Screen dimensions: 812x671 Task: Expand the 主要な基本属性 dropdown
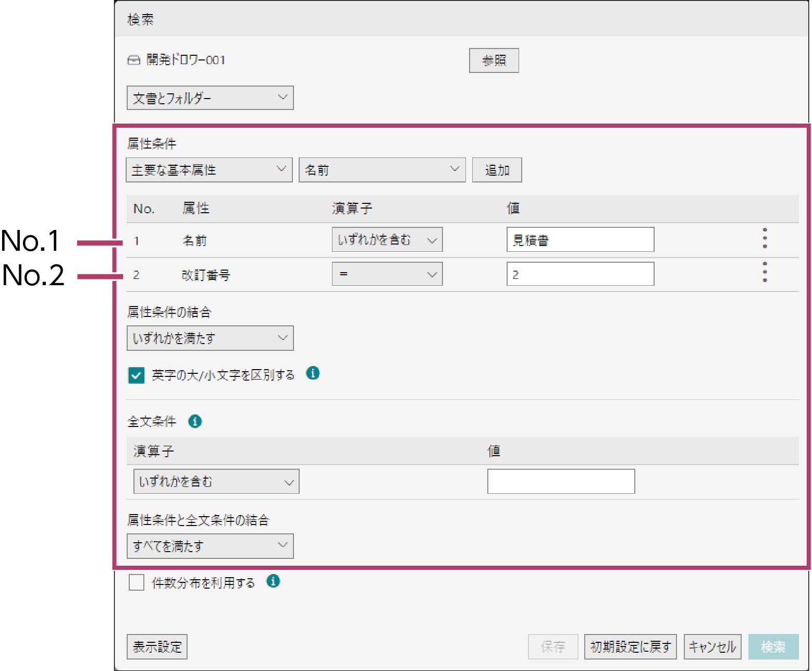point(209,170)
